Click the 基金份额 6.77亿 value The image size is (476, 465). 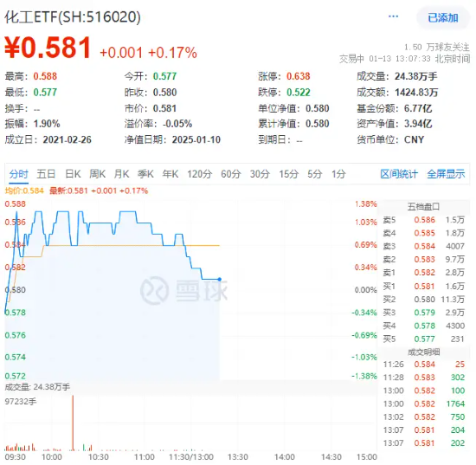pyautogui.click(x=418, y=108)
